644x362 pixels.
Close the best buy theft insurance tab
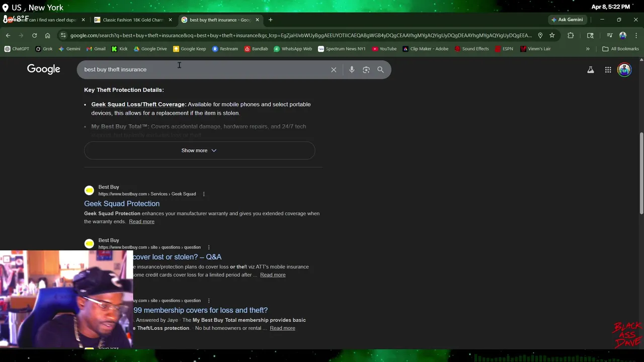click(x=257, y=20)
